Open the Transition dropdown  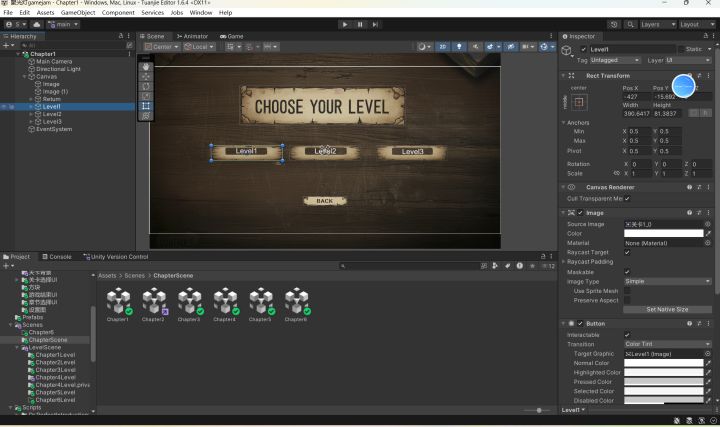666,344
